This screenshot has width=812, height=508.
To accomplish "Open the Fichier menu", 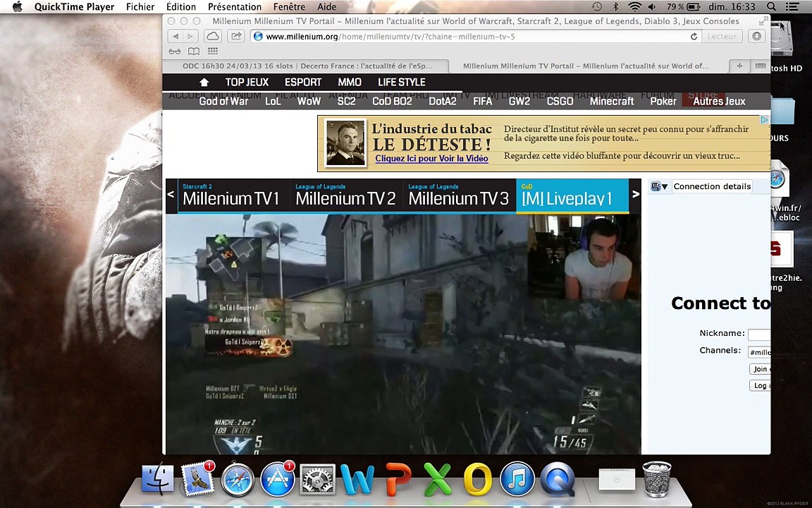I will pyautogui.click(x=140, y=7).
